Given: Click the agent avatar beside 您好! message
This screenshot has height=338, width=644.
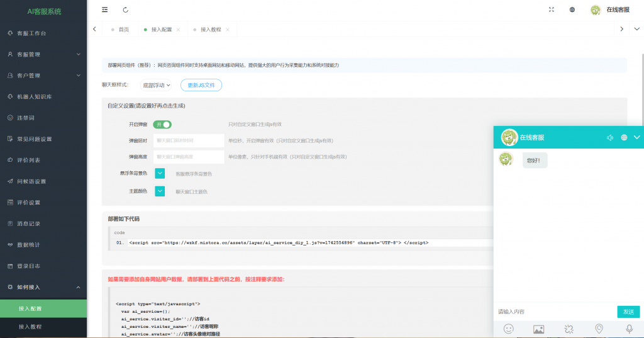Looking at the screenshot, I should coord(506,159).
